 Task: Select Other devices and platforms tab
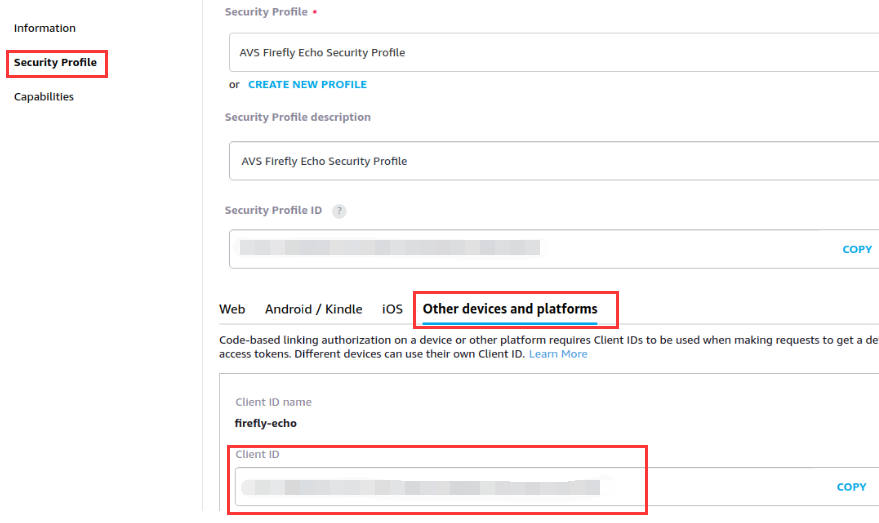click(510, 309)
